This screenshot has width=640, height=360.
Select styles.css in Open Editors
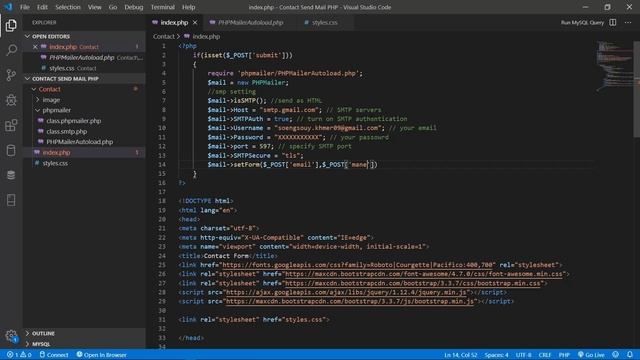tap(62, 68)
